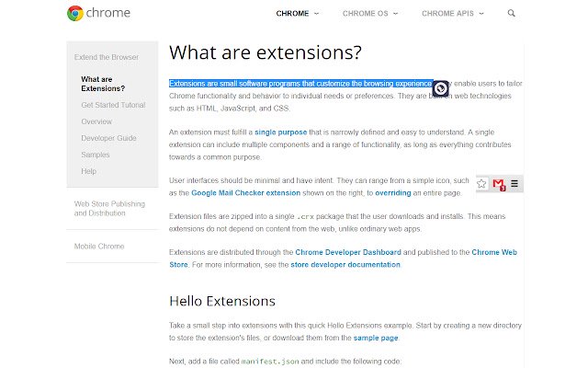Click the floating extension popup icon
The height and width of the screenshot is (368, 588).
441,89
